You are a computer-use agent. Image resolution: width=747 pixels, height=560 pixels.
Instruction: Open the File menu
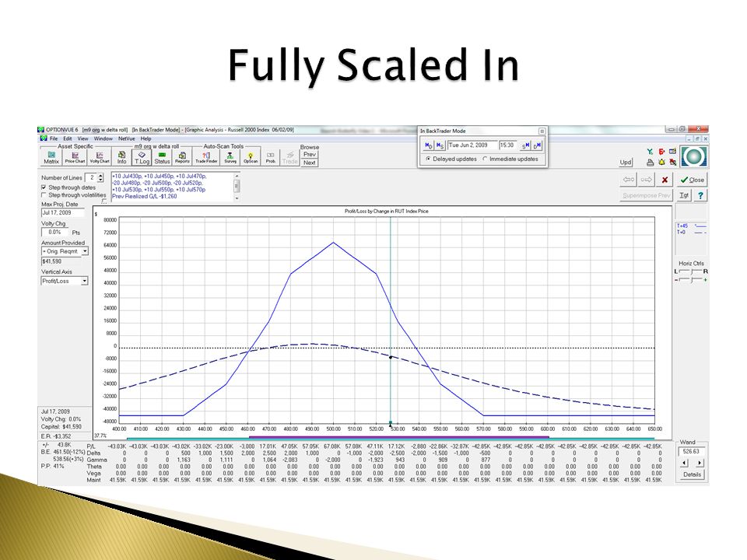point(54,138)
